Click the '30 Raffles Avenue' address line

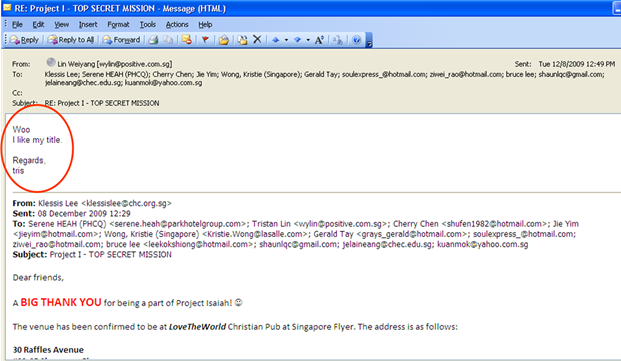click(x=48, y=350)
